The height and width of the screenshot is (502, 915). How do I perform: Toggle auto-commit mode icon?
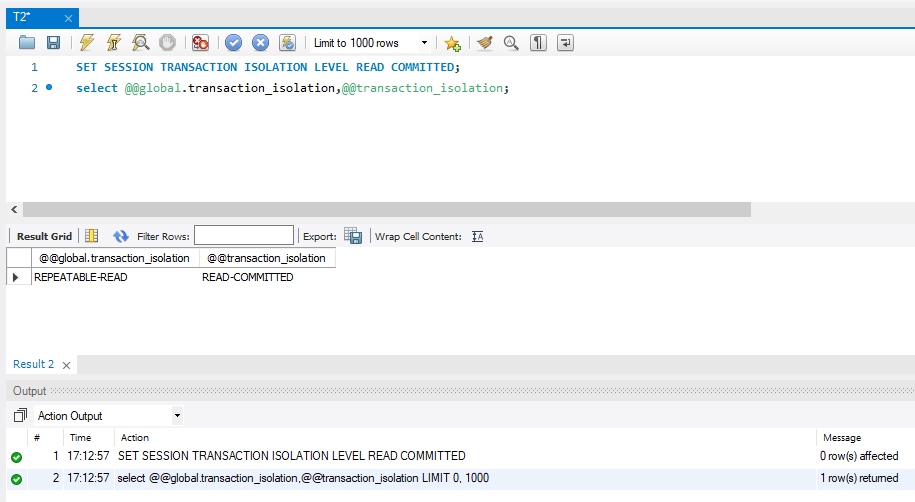coord(288,43)
